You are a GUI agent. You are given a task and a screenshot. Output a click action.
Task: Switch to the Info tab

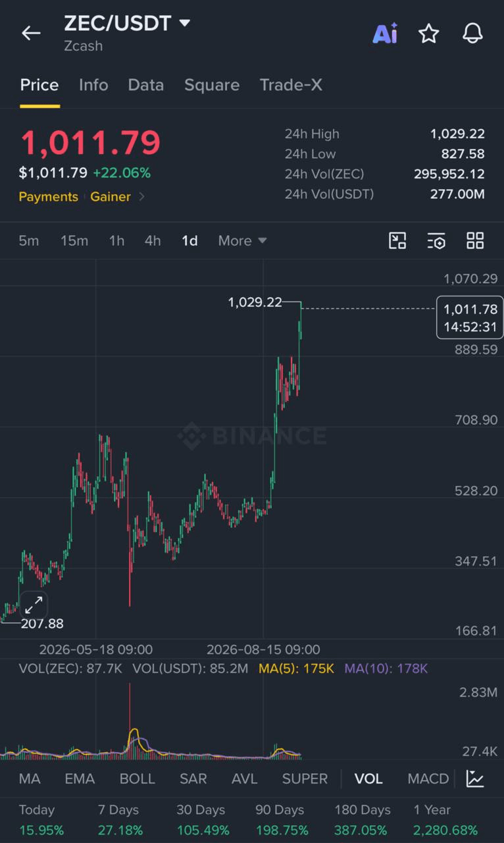pyautogui.click(x=93, y=85)
